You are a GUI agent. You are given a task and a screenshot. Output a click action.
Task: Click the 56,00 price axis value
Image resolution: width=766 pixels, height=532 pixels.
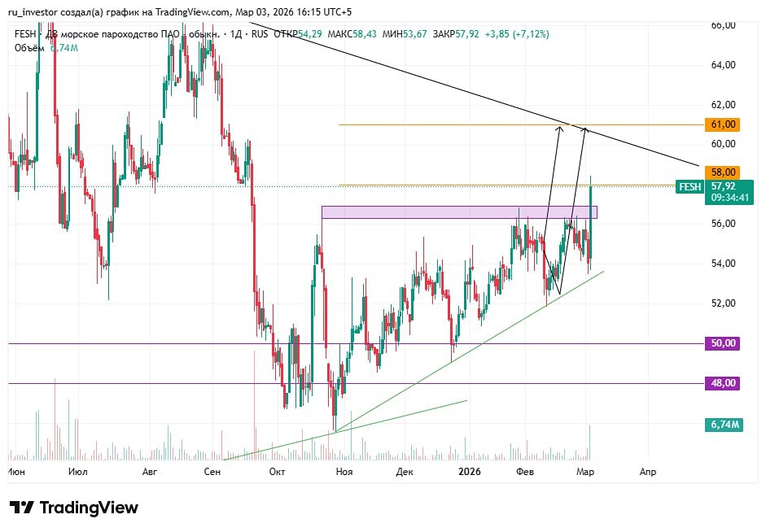pos(723,224)
